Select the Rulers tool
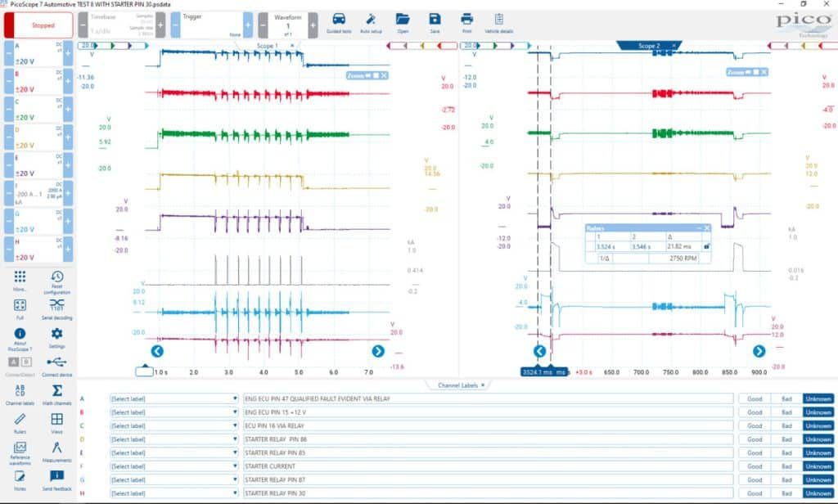This screenshot has width=838, height=504. click(x=20, y=423)
